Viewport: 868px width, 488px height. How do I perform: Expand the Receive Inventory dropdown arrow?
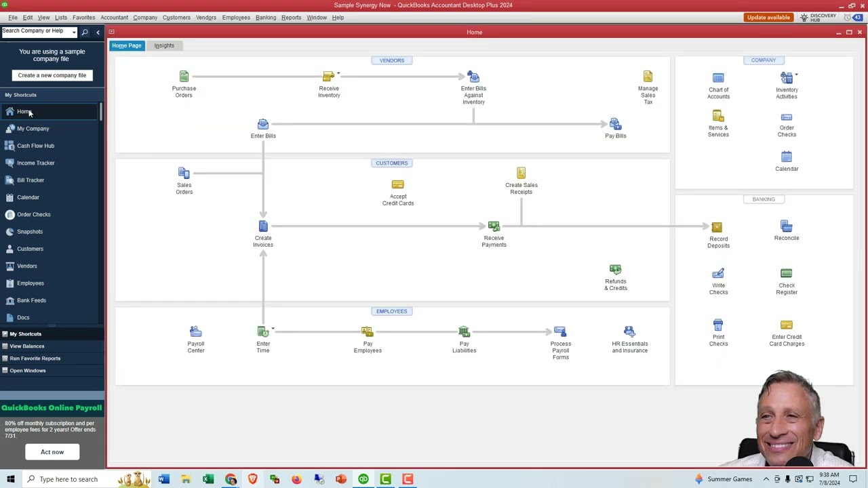[x=338, y=73]
